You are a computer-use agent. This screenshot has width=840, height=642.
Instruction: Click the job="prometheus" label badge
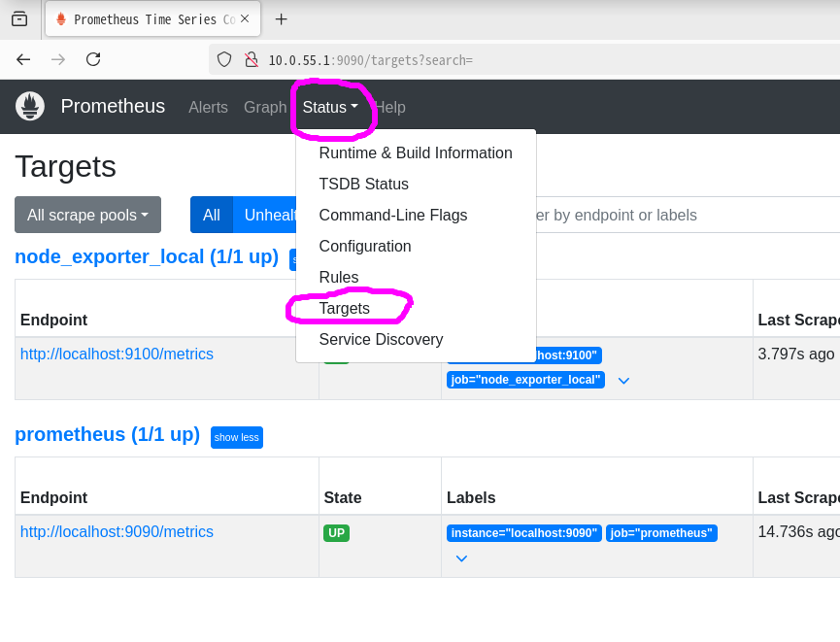pos(661,533)
